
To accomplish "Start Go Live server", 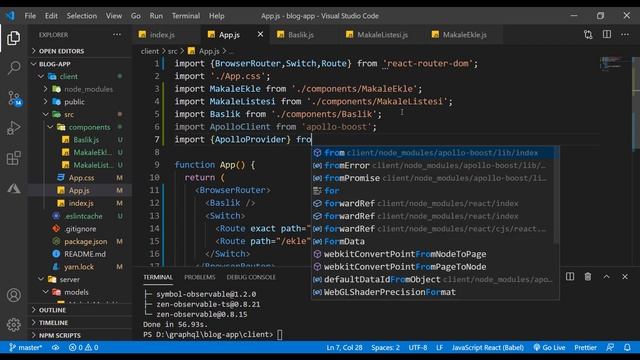I will click(549, 347).
